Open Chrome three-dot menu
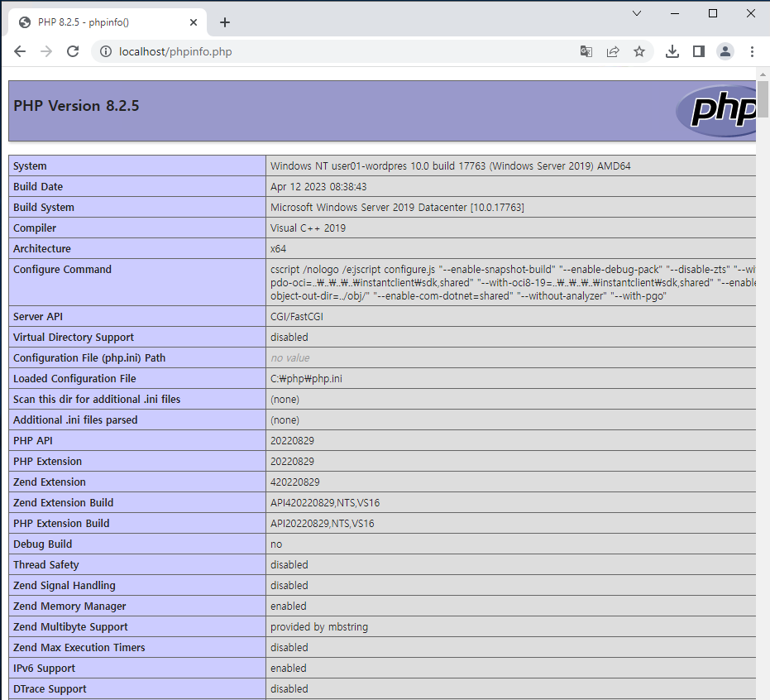The height and width of the screenshot is (700, 770). point(752,51)
